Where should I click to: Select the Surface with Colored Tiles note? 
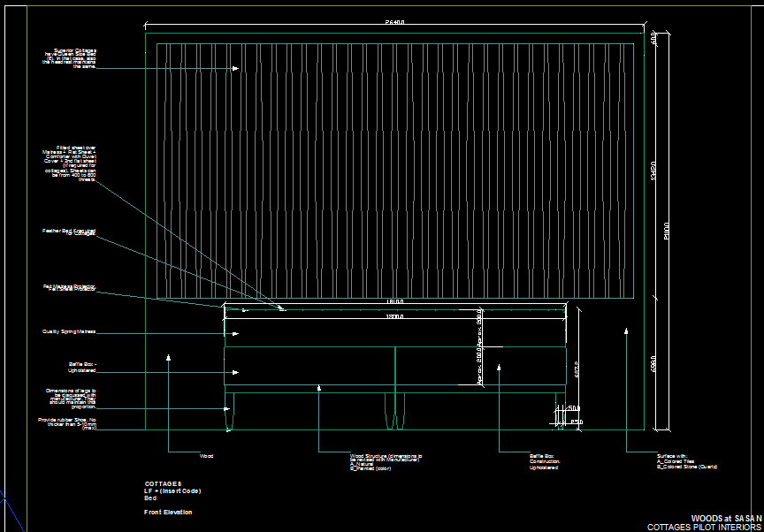coord(686,460)
